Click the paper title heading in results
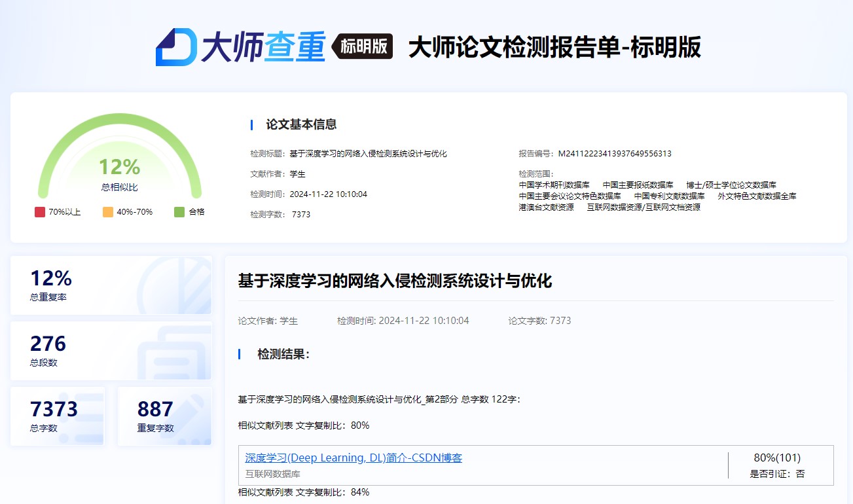The height and width of the screenshot is (504, 853). tap(395, 281)
